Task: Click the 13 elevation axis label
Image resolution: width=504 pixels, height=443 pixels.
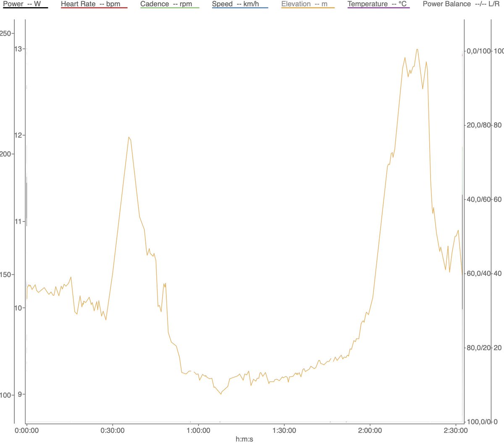Action: coord(18,49)
